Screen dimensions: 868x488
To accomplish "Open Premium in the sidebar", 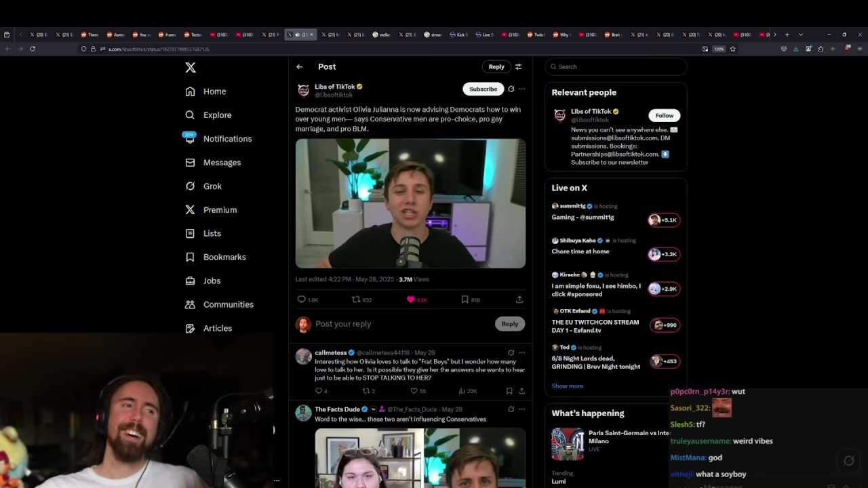I will point(211,210).
